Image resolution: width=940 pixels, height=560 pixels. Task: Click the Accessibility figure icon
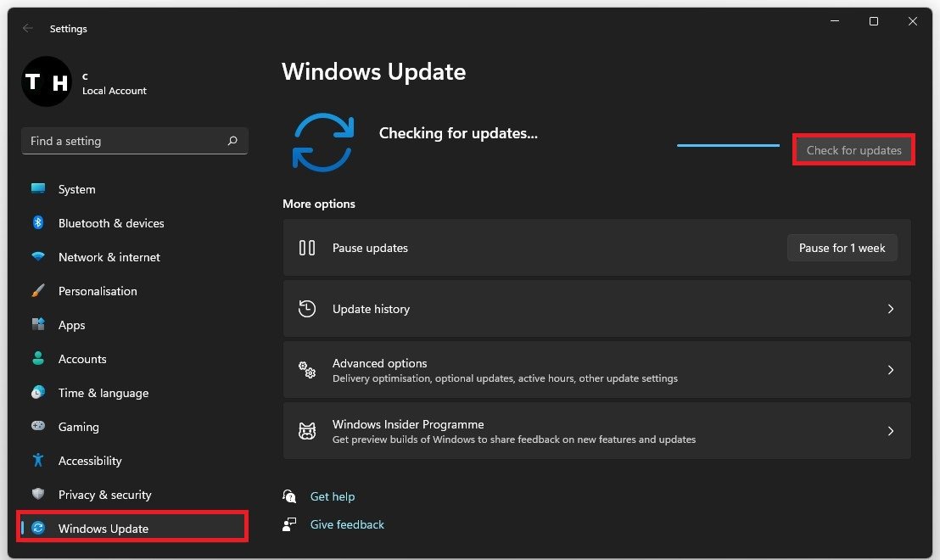pos(38,460)
